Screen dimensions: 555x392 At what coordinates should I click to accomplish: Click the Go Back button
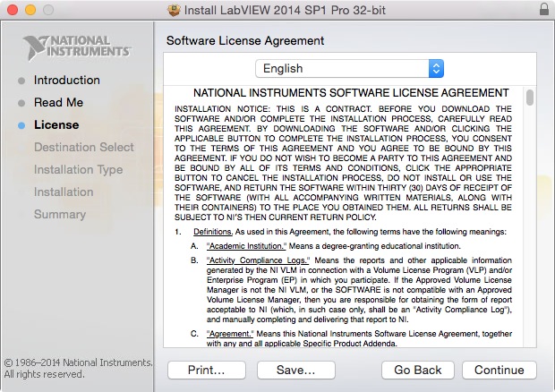(x=418, y=370)
